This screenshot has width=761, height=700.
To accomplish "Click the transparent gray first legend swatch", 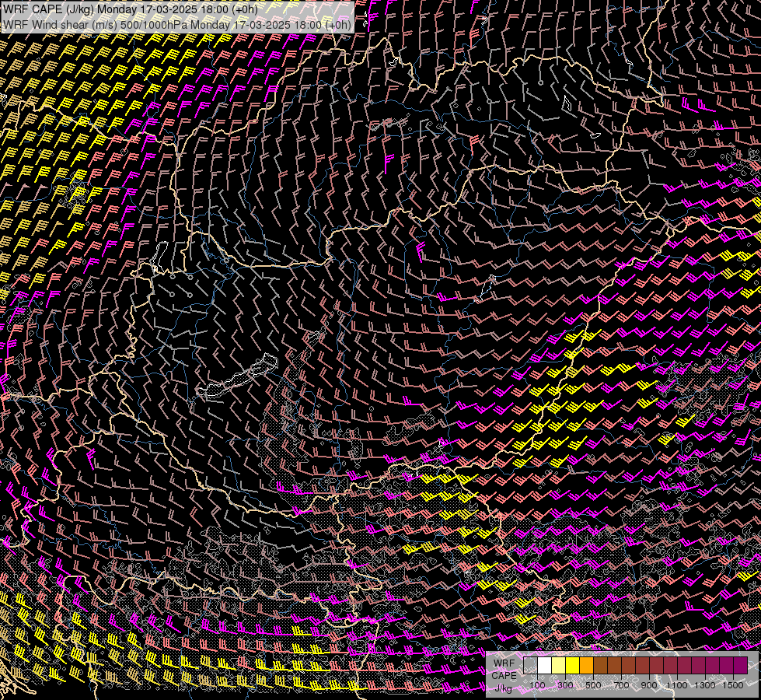I will click(x=530, y=665).
